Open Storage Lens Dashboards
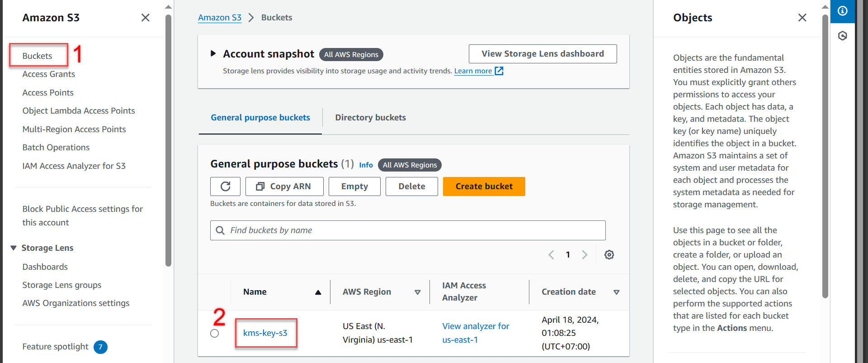The width and height of the screenshot is (868, 363). click(x=45, y=267)
